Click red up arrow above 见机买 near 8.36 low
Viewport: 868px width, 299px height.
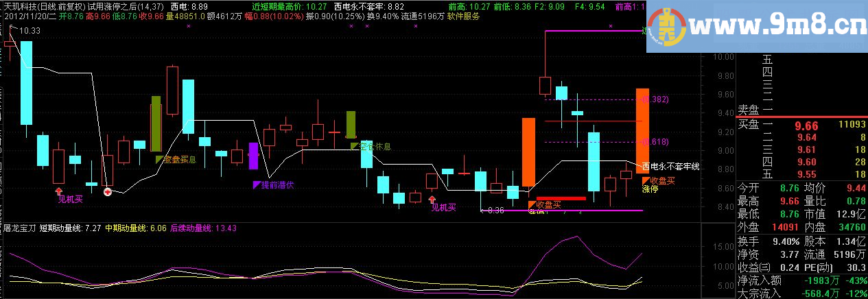[x=432, y=200]
